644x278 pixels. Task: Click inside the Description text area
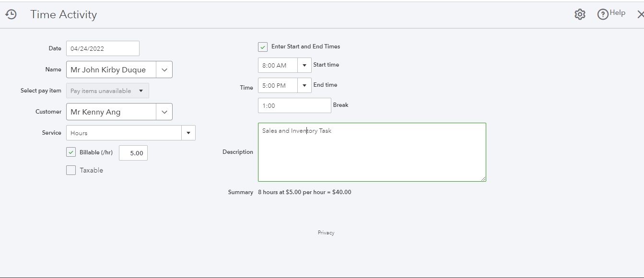pos(372,156)
